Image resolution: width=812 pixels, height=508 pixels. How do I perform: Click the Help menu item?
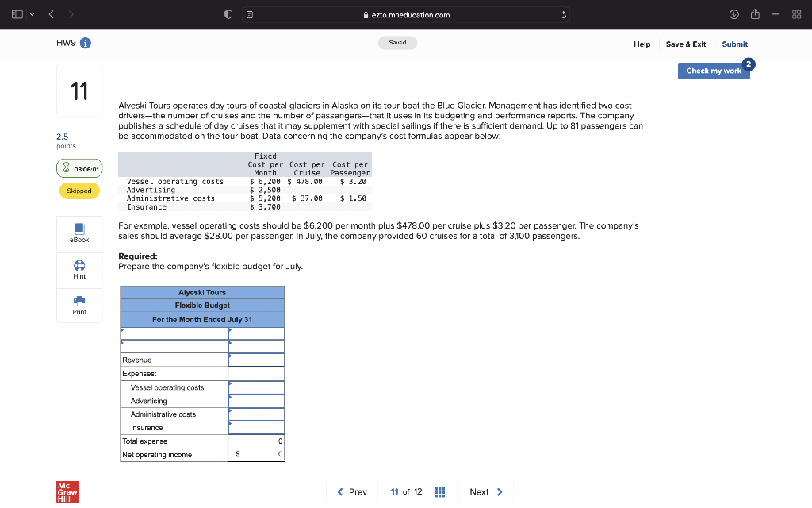tap(642, 44)
